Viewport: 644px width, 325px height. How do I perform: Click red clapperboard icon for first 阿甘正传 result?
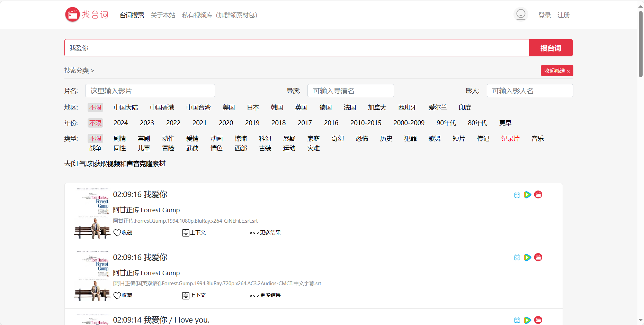[x=538, y=195]
